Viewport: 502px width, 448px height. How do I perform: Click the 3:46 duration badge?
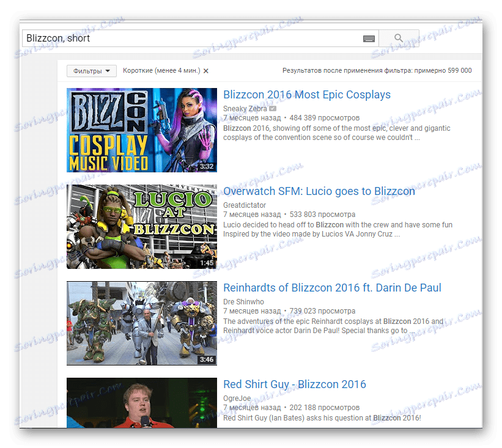coord(207,359)
